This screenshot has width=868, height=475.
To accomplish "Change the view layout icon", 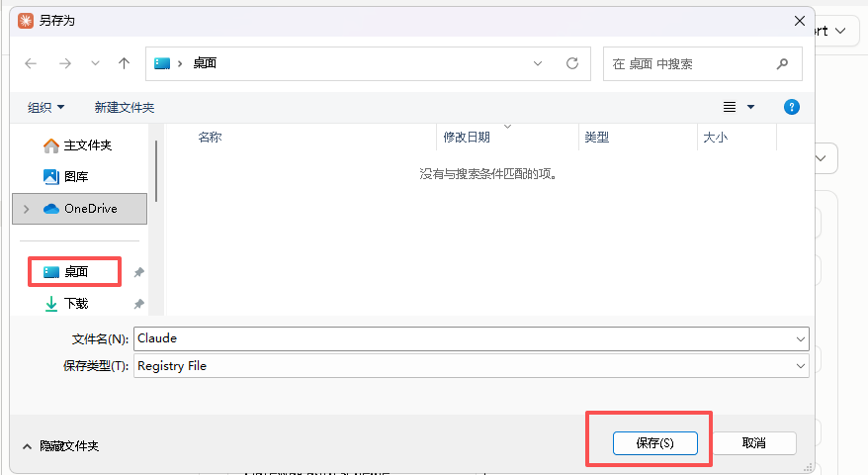I will (x=730, y=107).
